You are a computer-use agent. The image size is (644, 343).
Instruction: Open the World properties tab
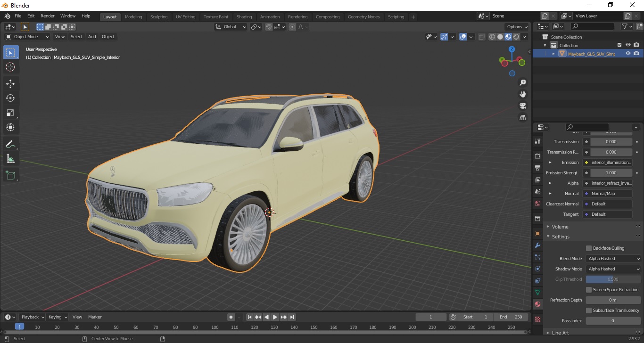click(537, 204)
